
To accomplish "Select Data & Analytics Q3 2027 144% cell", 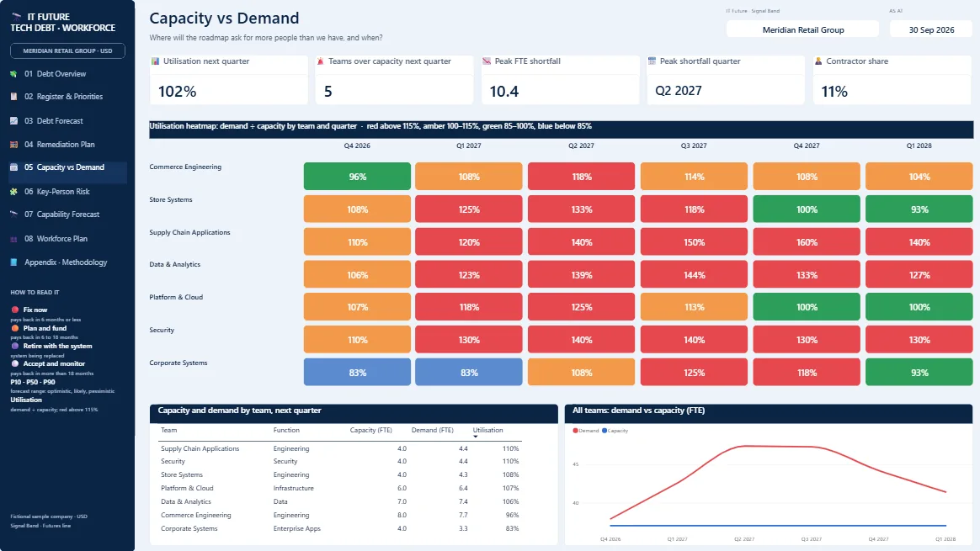I will click(694, 274).
